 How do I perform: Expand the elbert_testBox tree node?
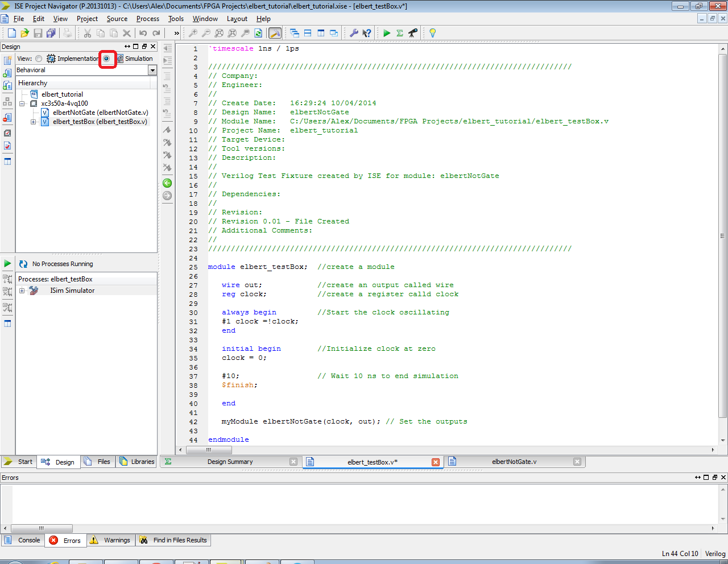click(x=33, y=122)
